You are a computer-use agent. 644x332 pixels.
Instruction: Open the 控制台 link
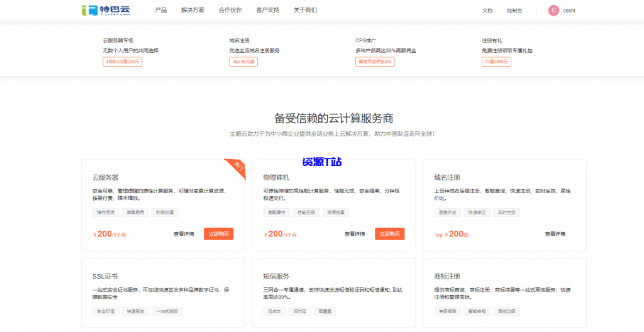(x=514, y=11)
